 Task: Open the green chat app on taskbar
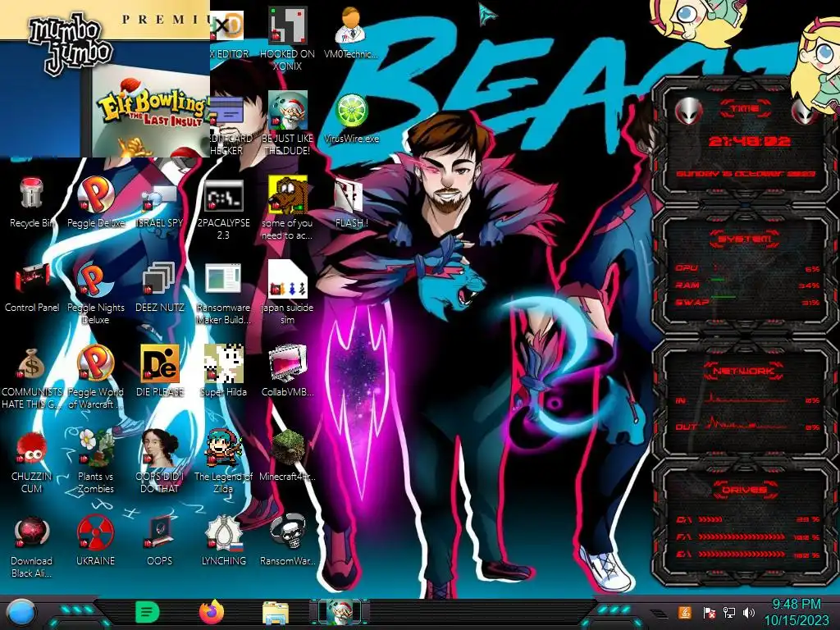(x=147, y=612)
